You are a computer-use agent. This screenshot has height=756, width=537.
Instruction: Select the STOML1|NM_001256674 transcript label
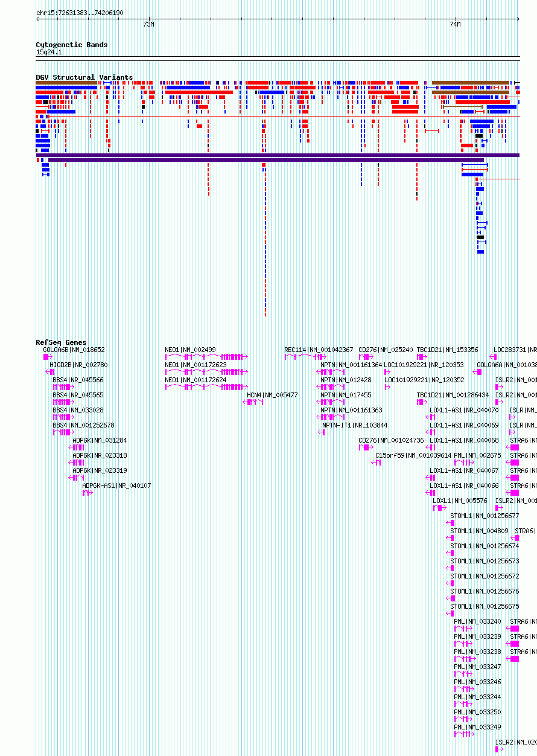coord(485,546)
